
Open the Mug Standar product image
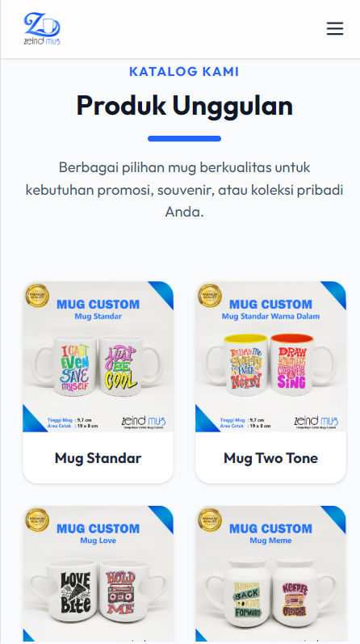click(98, 356)
